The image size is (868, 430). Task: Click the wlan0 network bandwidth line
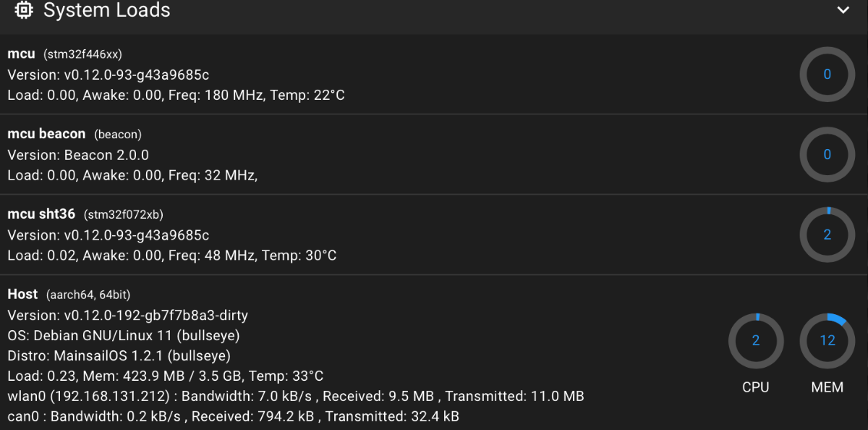point(296,396)
